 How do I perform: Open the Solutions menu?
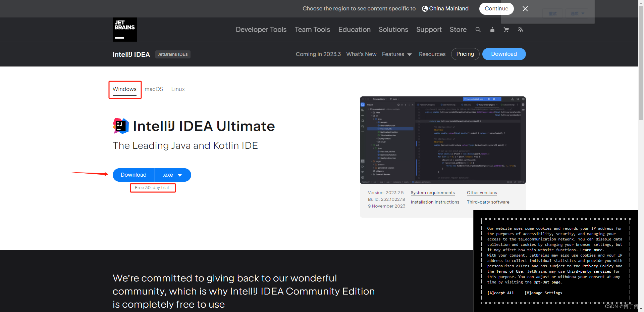(x=393, y=30)
